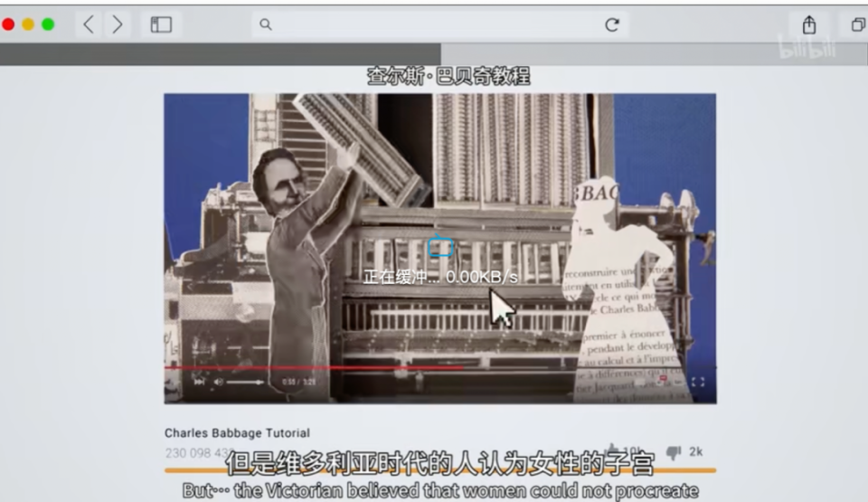Select the dark active browser tab

click(x=221, y=54)
